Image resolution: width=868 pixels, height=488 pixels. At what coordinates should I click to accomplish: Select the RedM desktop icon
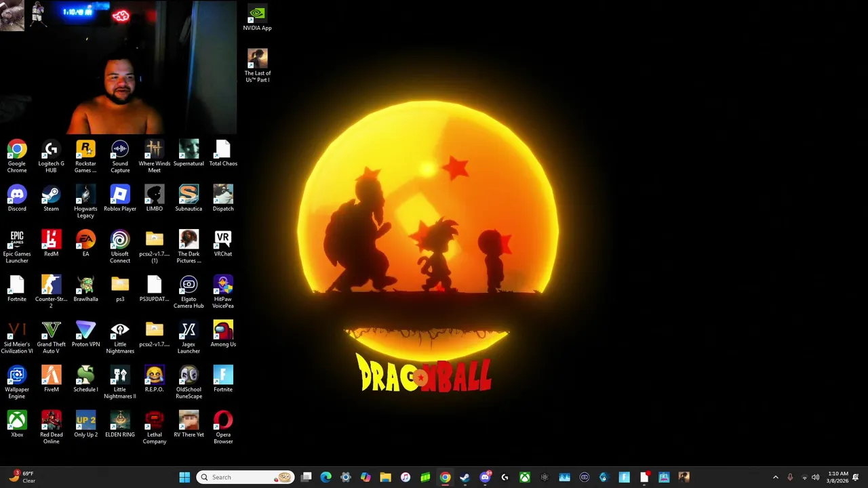(51, 244)
